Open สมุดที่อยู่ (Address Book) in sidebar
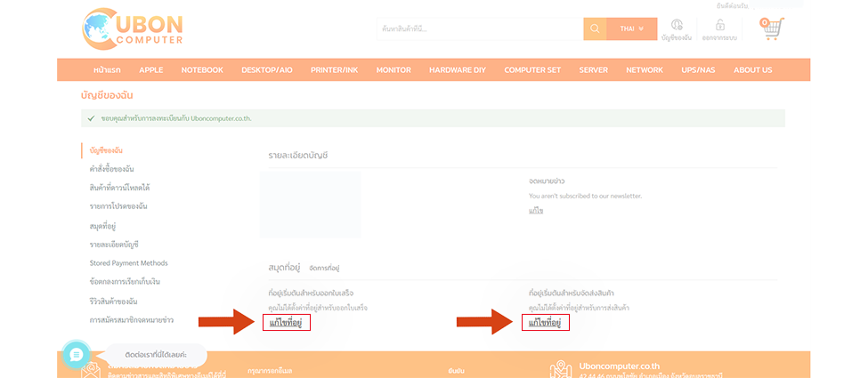This screenshot has height=378, width=868. pyautogui.click(x=103, y=226)
